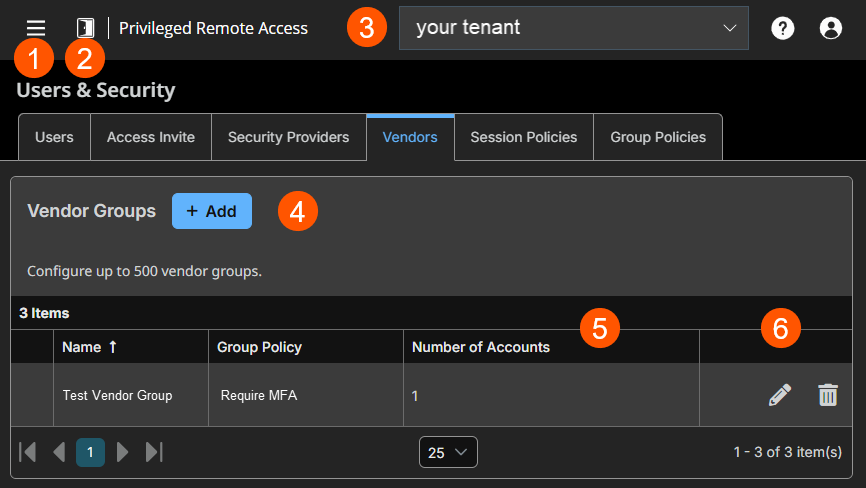
Task: Click the door-shaped app icon beside Privileged Remote Access
Action: pyautogui.click(x=85, y=28)
